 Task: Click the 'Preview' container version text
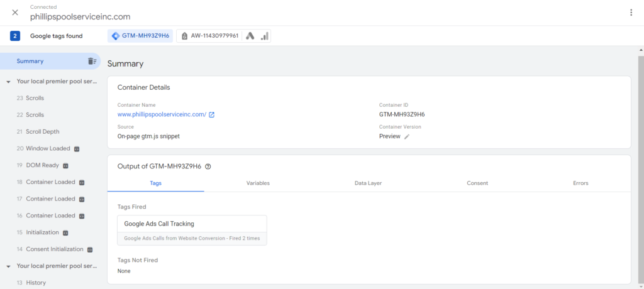click(389, 136)
